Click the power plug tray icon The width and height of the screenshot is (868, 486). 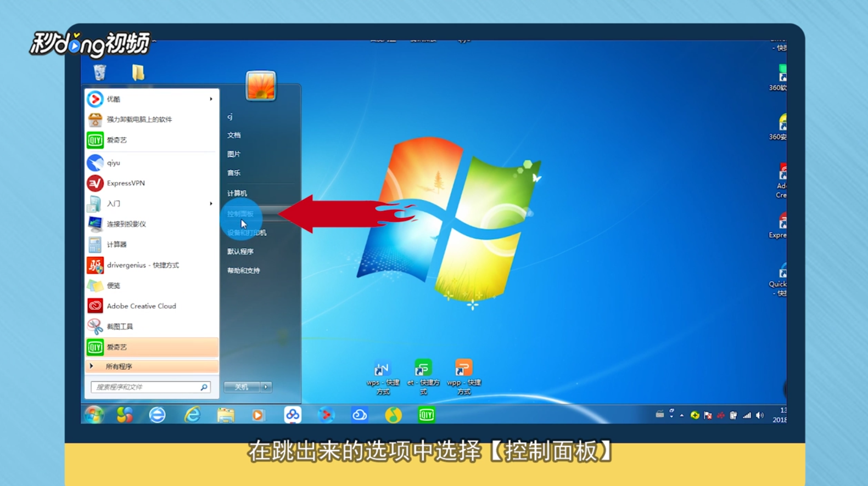click(733, 415)
